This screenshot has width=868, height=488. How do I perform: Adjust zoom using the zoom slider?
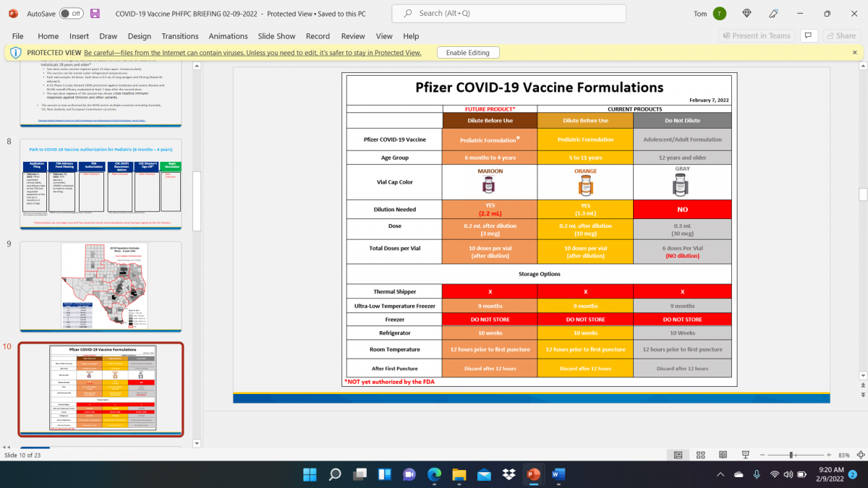click(x=792, y=455)
